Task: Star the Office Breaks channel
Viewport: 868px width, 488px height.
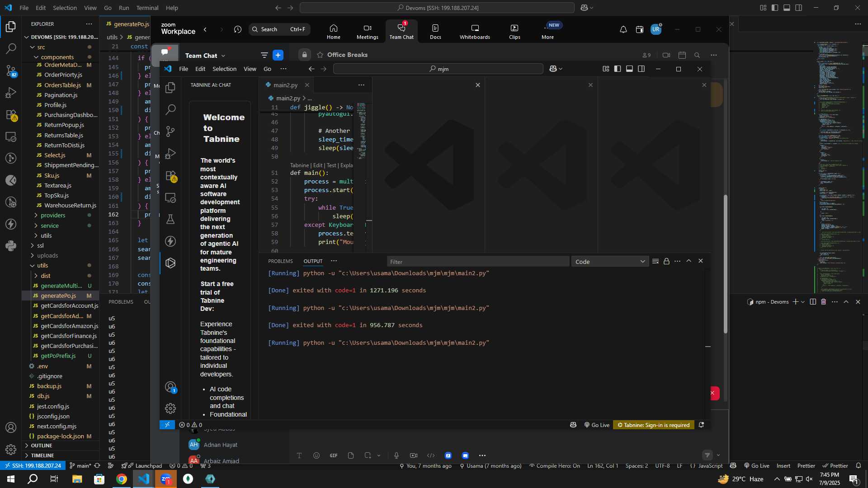Action: (320, 55)
